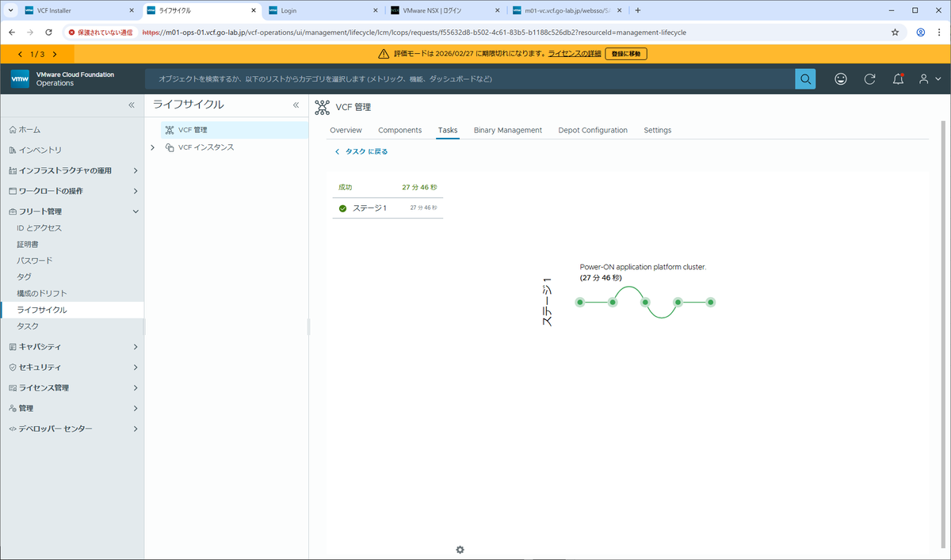The height and width of the screenshot is (560, 951).
Task: Select VCF 管理 in the tree
Action: point(233,130)
